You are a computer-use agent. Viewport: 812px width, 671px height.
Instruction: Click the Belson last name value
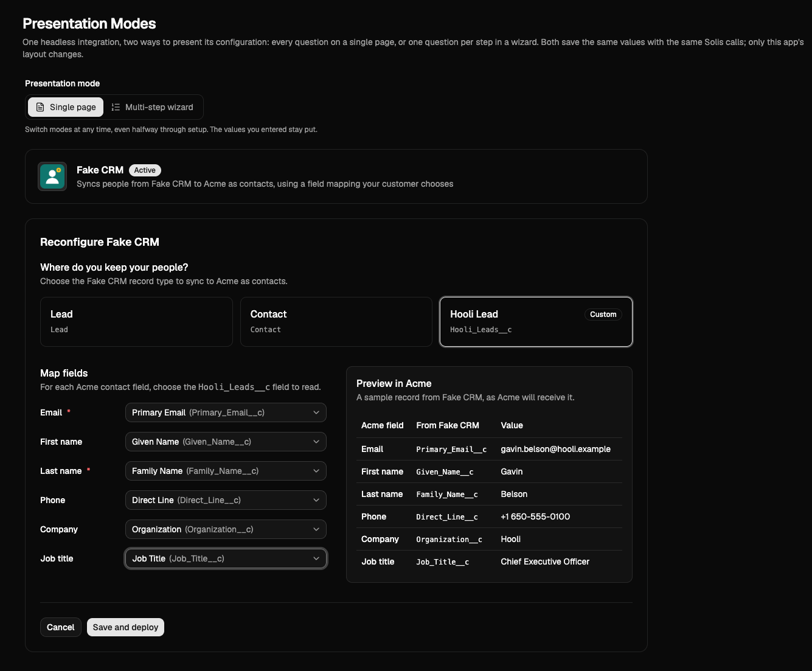(514, 494)
